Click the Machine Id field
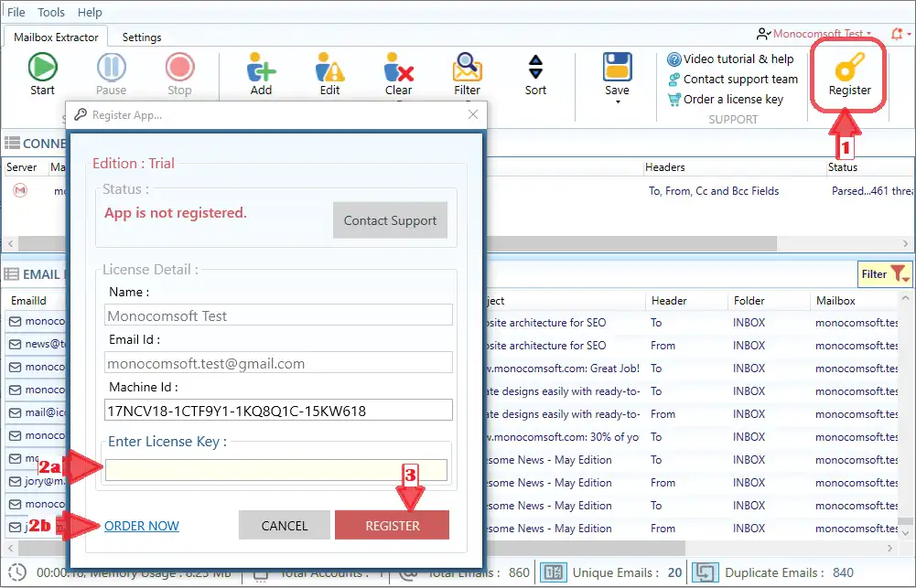Screen dimensions: 916x588 click(x=278, y=410)
